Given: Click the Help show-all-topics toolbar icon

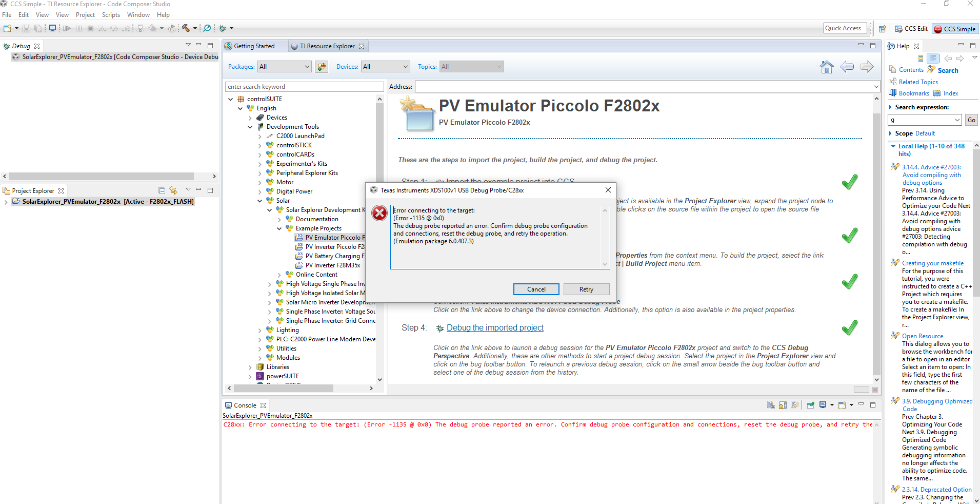Looking at the screenshot, I should 921,59.
